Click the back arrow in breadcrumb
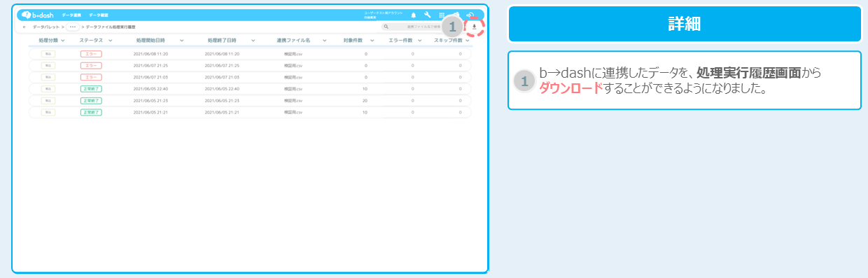 [25, 27]
